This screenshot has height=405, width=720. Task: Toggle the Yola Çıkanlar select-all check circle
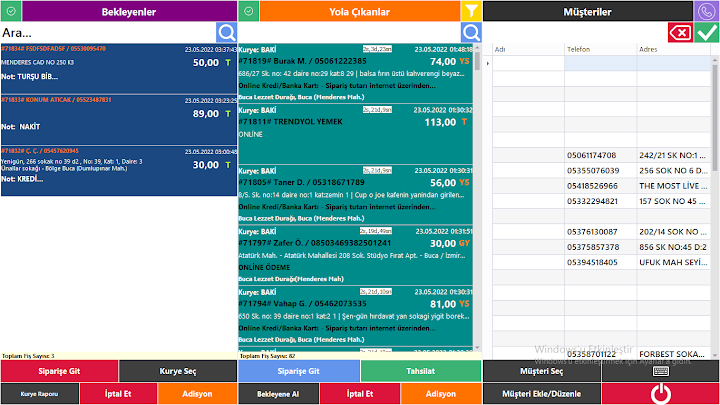coord(249,11)
